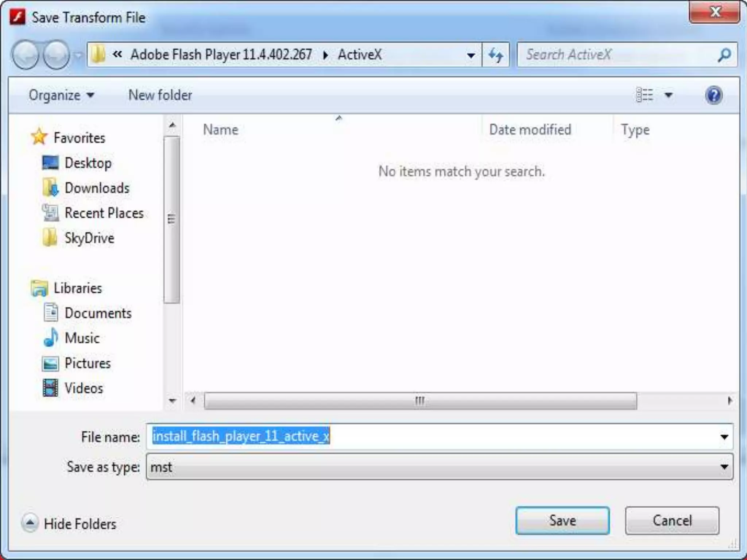Expand the arrow after Adobe Flash Player path
This screenshot has width=747, height=560.
[x=325, y=55]
